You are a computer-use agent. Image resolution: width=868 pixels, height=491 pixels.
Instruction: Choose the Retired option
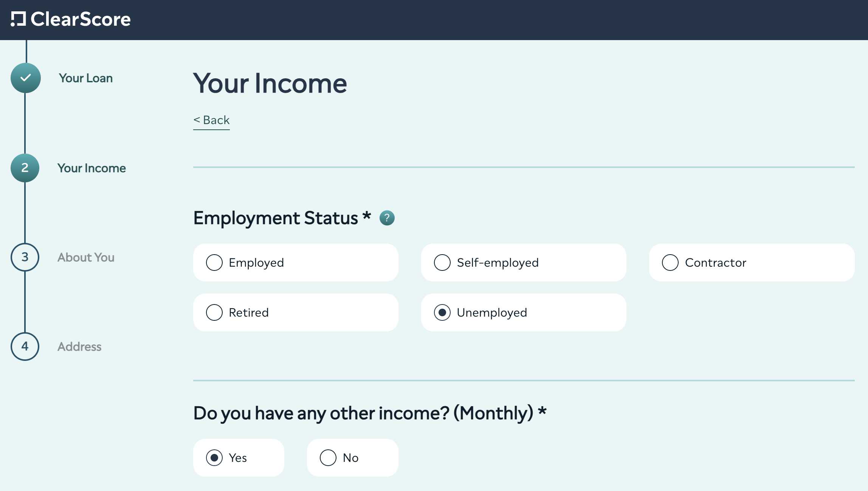pos(296,312)
